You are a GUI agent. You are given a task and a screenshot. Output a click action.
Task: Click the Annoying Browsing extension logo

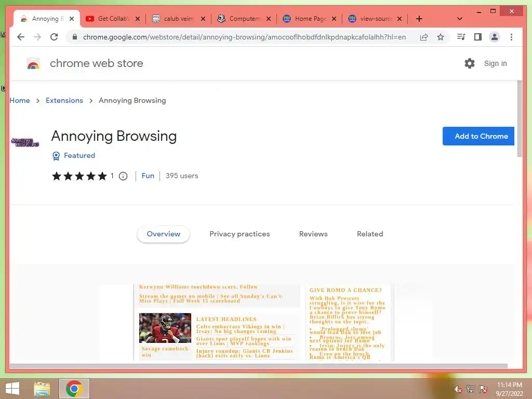[x=25, y=142]
